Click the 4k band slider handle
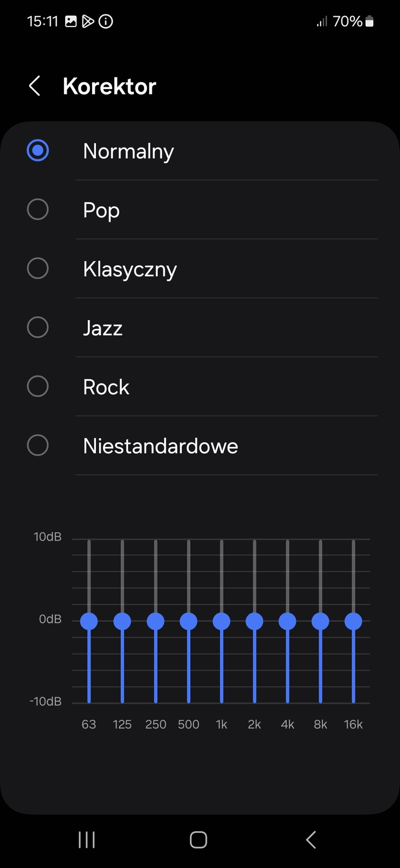This screenshot has height=868, width=400. point(287,621)
